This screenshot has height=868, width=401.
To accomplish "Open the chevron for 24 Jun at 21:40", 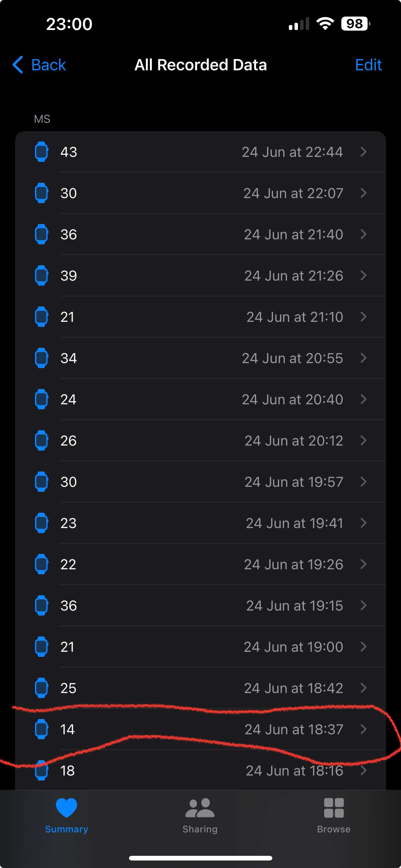I will (363, 234).
